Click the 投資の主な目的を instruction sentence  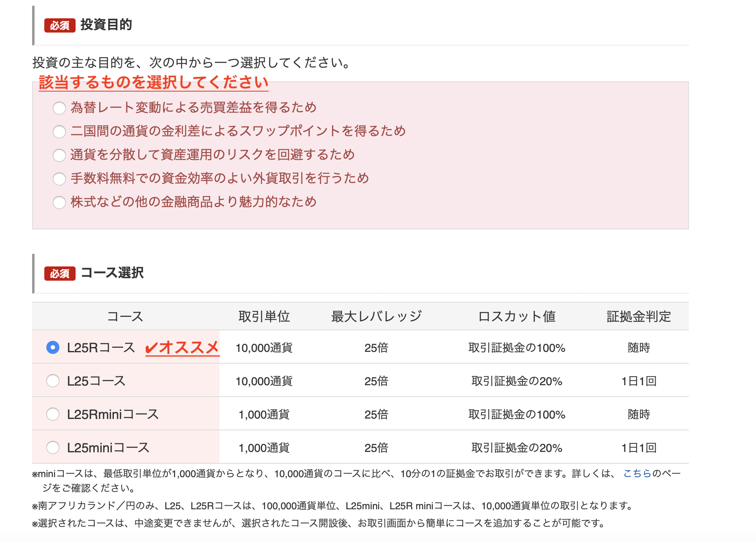pyautogui.click(x=191, y=63)
